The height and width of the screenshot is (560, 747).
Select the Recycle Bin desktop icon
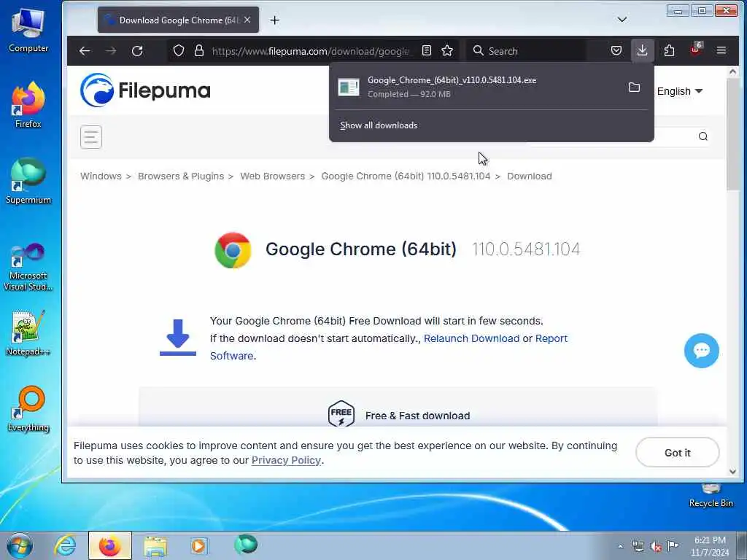[x=711, y=496]
